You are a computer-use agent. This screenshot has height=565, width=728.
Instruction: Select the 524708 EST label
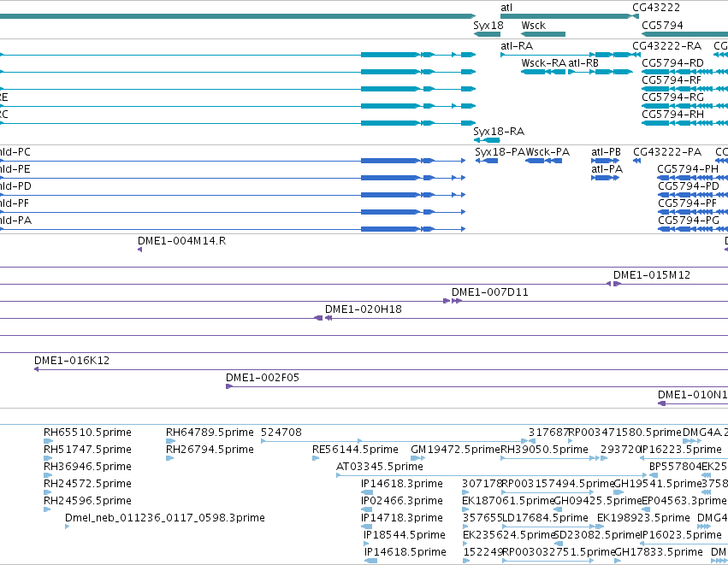click(x=281, y=433)
